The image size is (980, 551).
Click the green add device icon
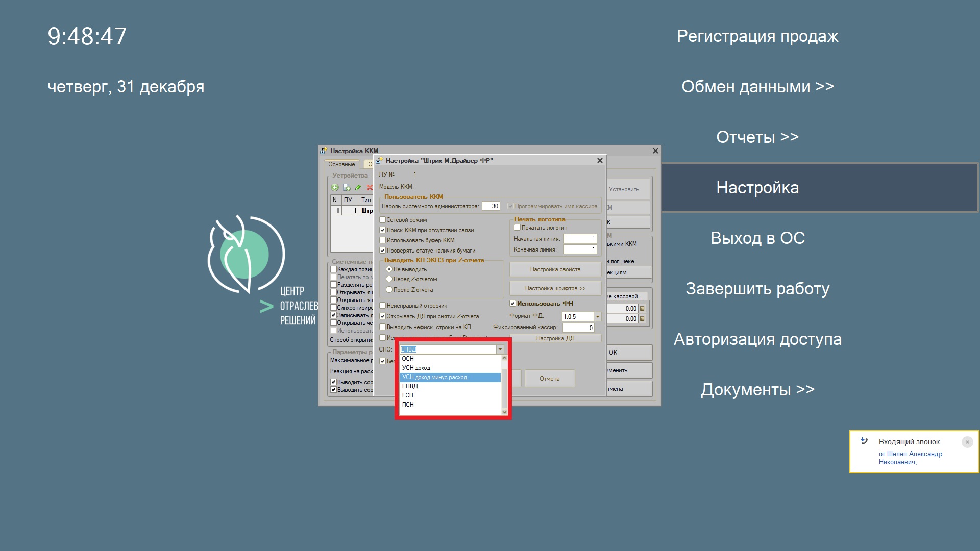335,188
